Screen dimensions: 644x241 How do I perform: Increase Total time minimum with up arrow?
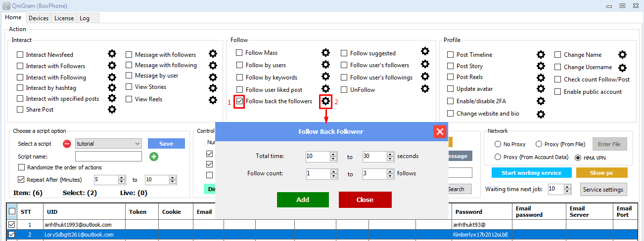tap(333, 154)
